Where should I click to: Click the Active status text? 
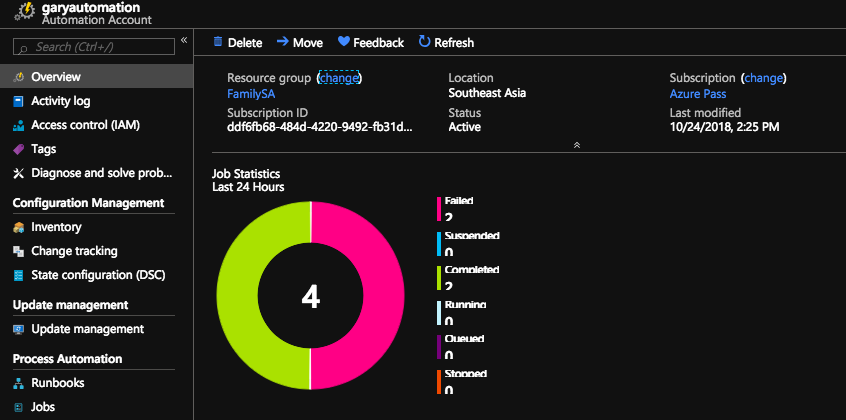point(465,127)
